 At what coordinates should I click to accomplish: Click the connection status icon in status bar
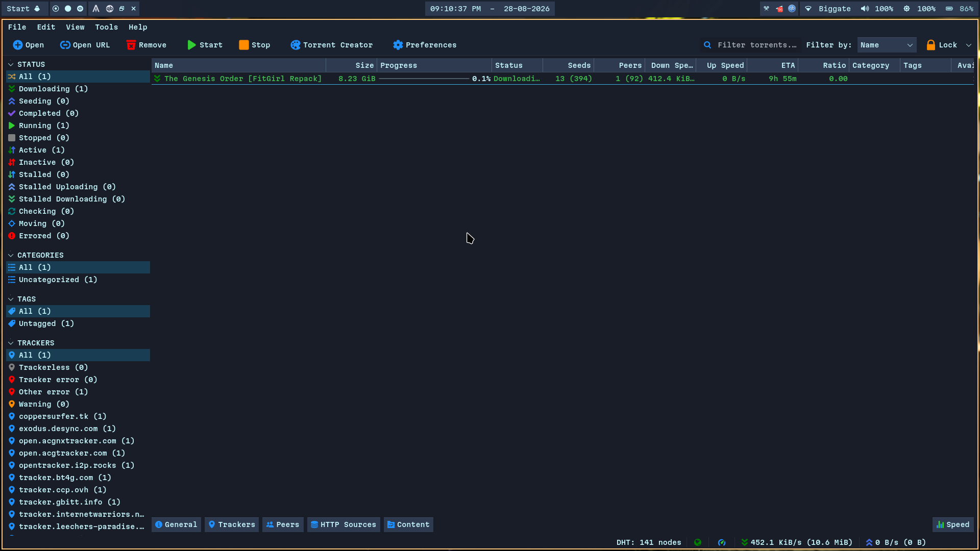point(698,542)
